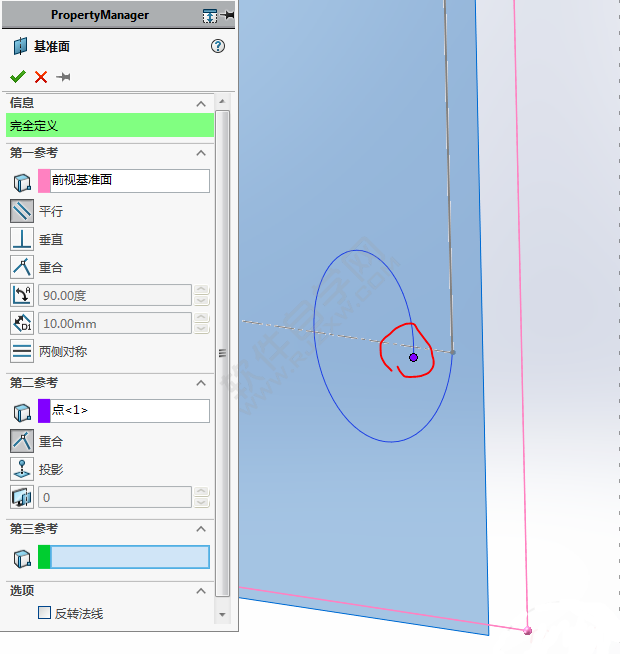Collapse the 选项 section
The height and width of the screenshot is (654, 620).
tap(201, 591)
